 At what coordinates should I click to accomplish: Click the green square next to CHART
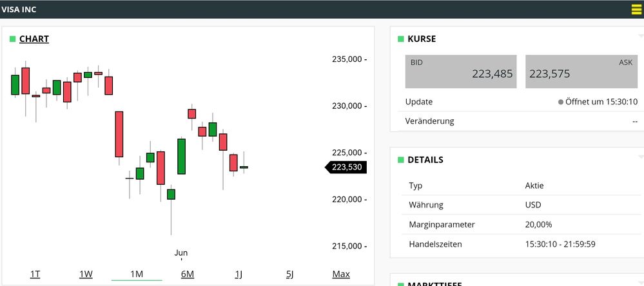coord(12,39)
